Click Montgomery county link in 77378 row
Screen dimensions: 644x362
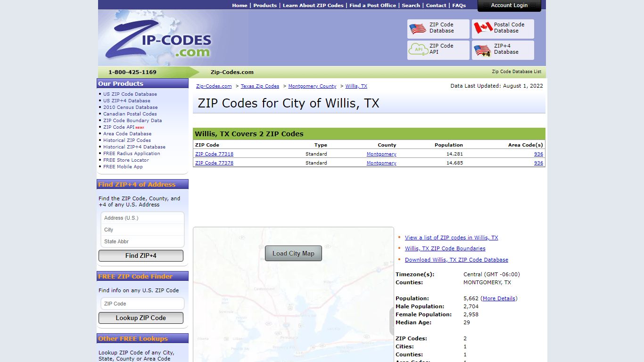click(381, 163)
